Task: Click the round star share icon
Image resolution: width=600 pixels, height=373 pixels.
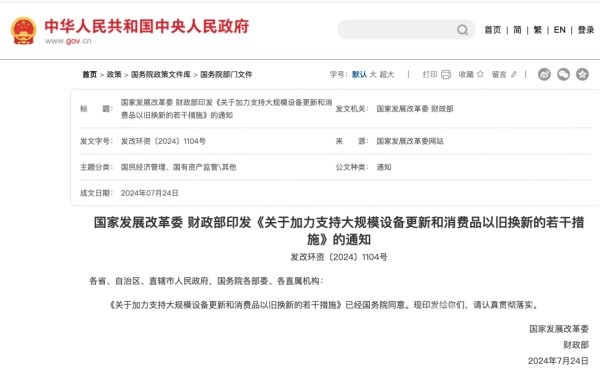Action: tap(582, 74)
